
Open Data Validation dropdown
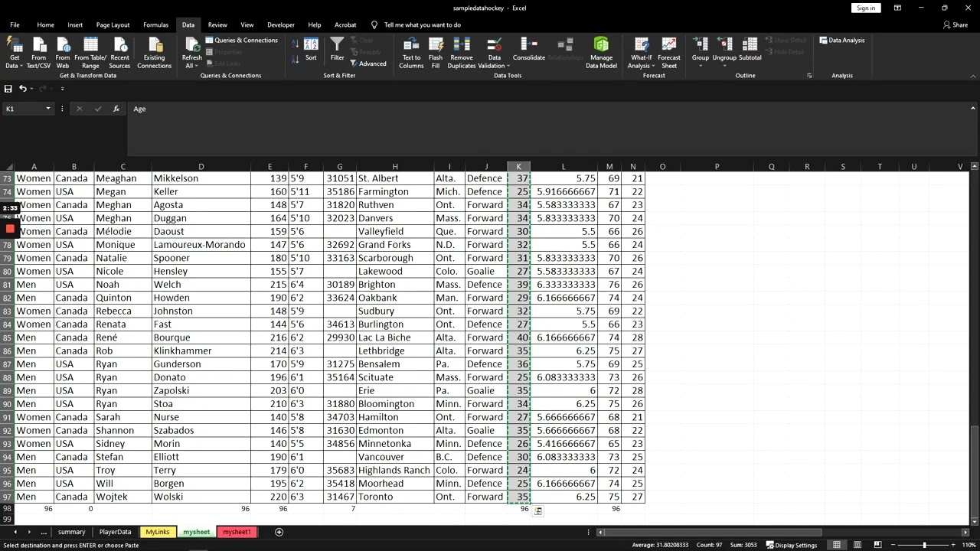495,52
